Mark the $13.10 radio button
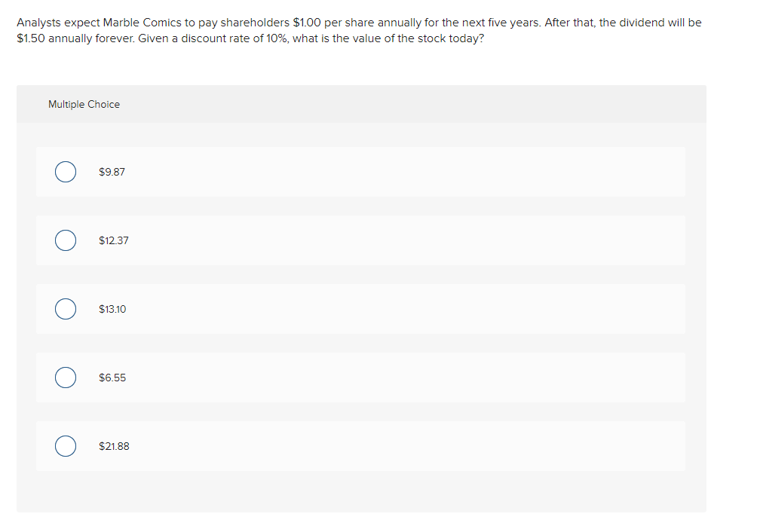 (66, 309)
